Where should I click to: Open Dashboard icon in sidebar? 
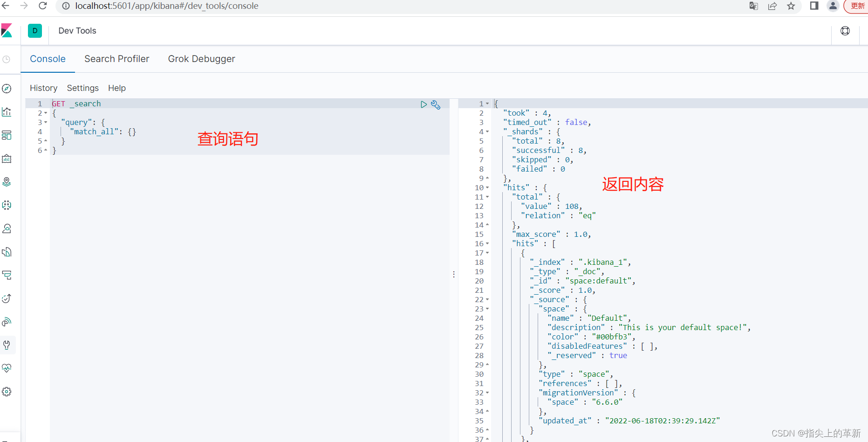point(7,135)
